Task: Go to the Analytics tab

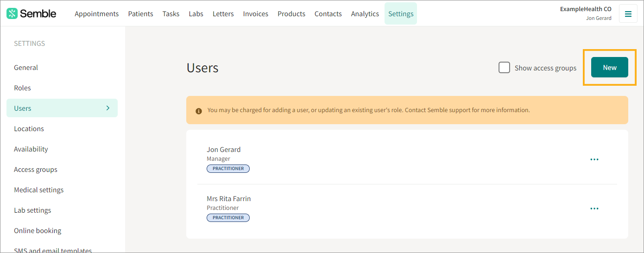Action: point(365,14)
